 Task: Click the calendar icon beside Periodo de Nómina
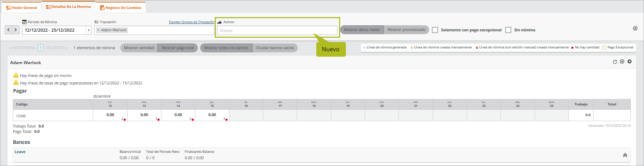pos(24,22)
